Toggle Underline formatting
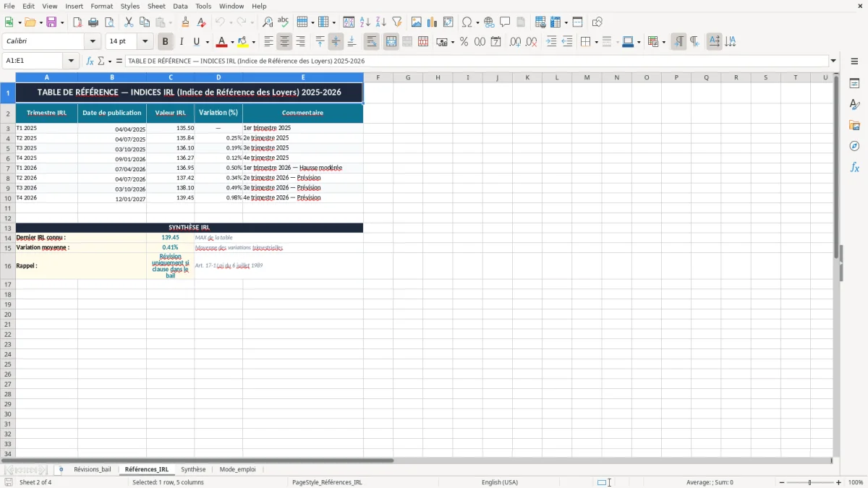868x488 pixels. click(197, 42)
